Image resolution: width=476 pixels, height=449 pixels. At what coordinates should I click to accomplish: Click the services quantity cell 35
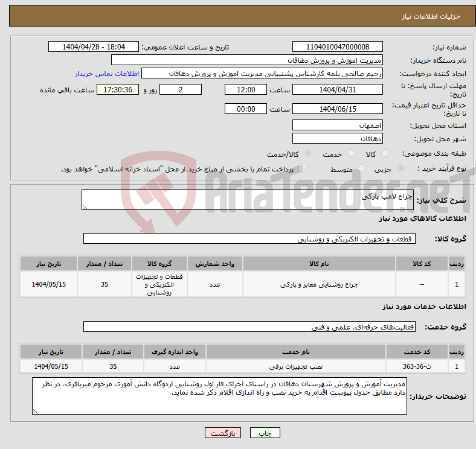point(113,366)
